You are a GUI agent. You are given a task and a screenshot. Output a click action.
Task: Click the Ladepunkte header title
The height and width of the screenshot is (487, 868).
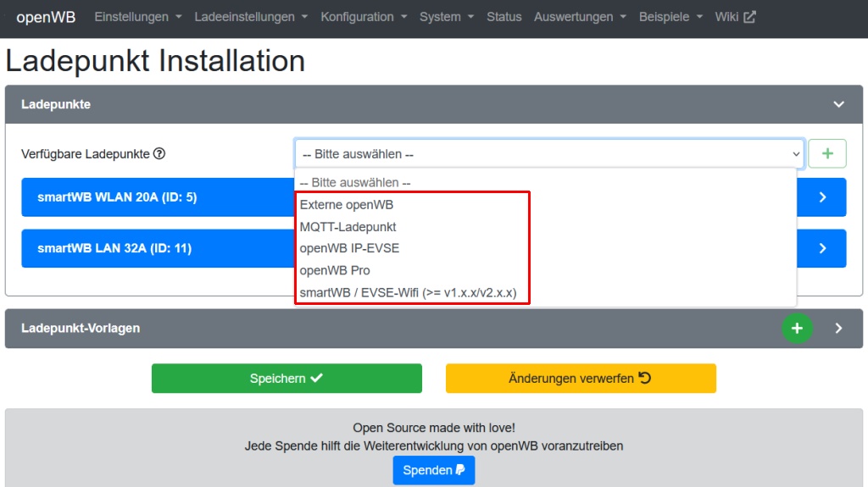[56, 104]
